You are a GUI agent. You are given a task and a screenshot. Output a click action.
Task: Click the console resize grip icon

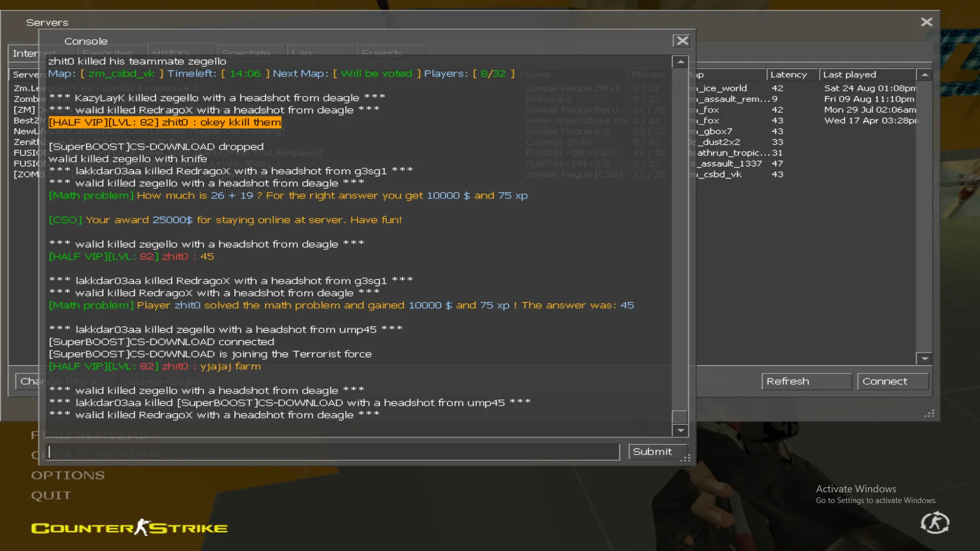point(685,458)
